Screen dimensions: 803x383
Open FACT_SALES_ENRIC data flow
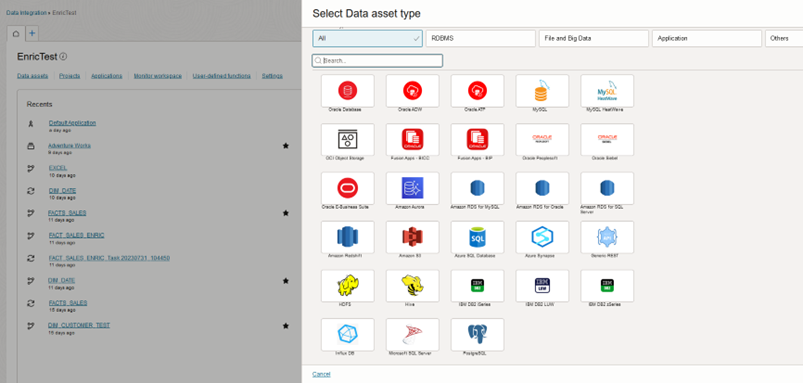(76, 236)
